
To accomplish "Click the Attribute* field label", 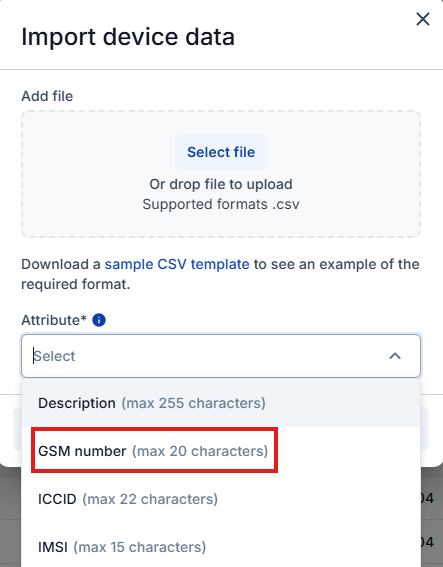I will tap(54, 320).
